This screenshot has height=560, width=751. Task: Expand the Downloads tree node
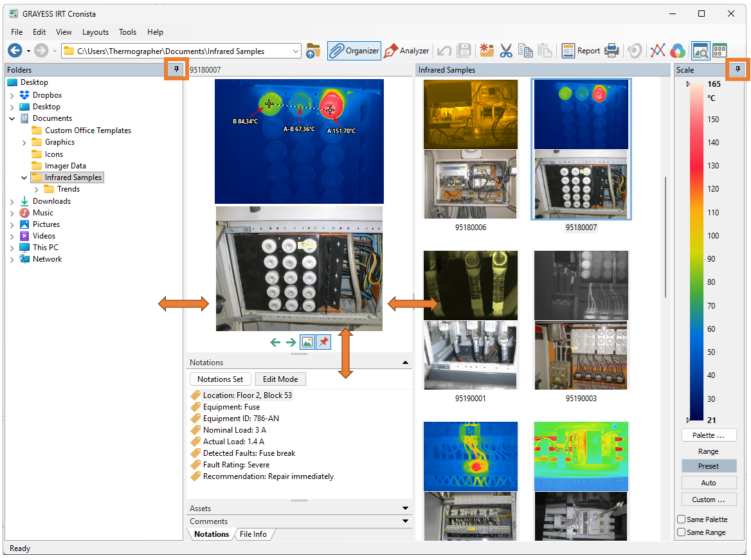click(12, 202)
